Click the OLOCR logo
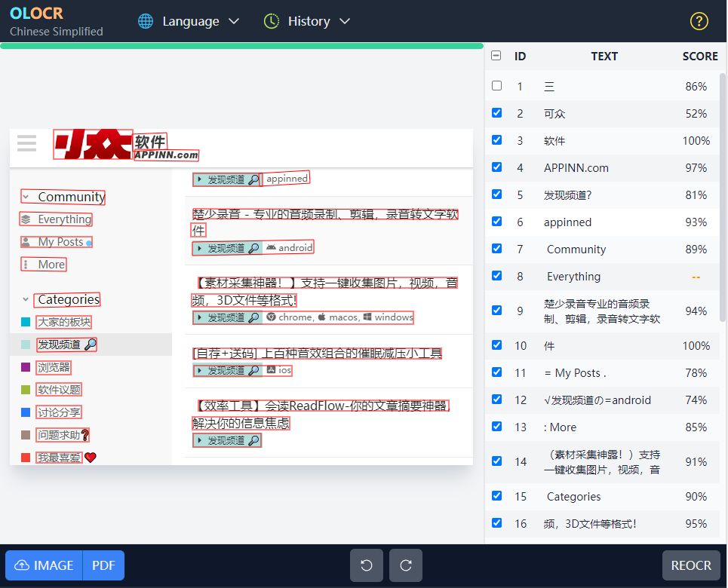Image resolution: width=728 pixels, height=588 pixels. (36, 14)
